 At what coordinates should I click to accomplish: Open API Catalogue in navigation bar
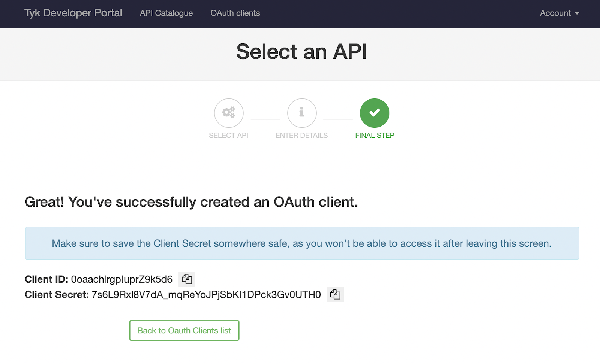(x=166, y=13)
